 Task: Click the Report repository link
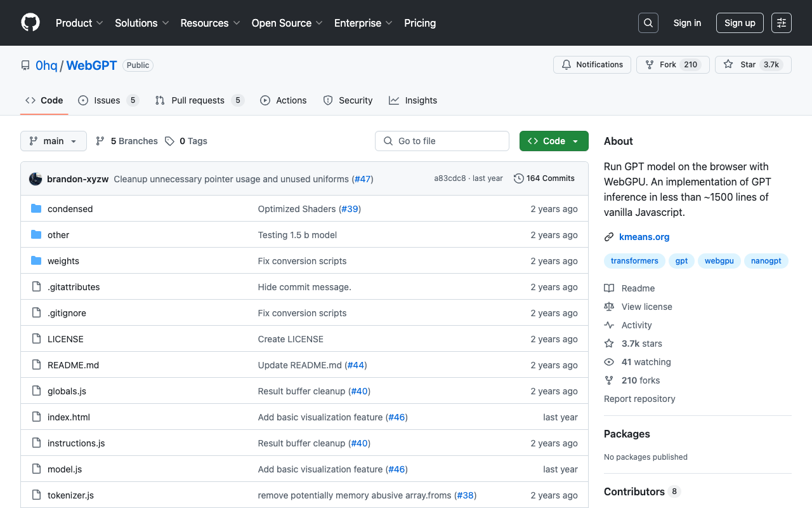click(639, 399)
